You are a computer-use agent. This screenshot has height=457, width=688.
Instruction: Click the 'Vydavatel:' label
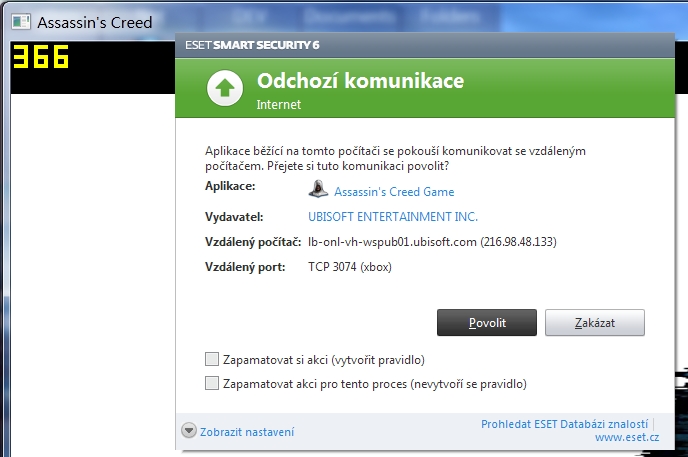pos(234,217)
